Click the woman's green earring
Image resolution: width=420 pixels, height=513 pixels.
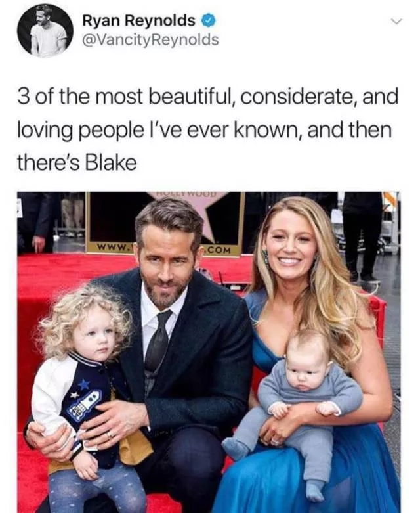265,257
